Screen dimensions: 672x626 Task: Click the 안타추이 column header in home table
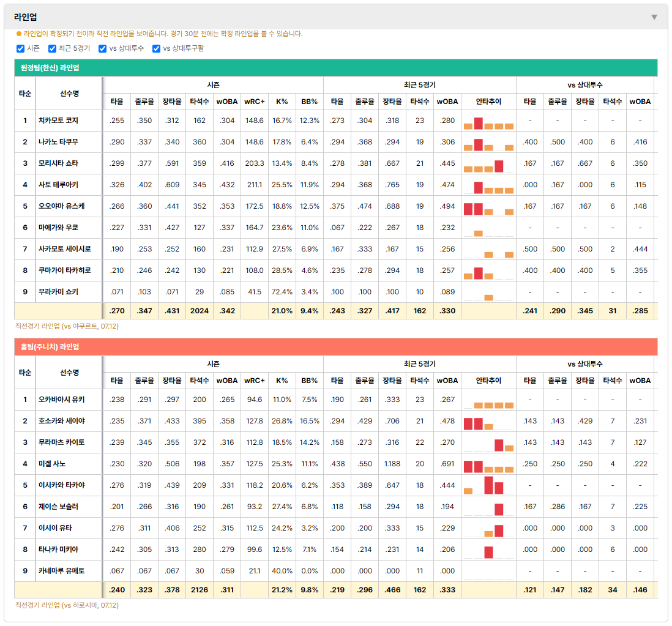488,381
